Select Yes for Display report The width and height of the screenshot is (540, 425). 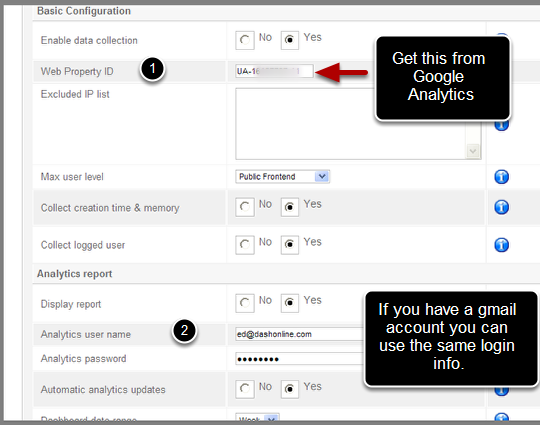coord(290,303)
